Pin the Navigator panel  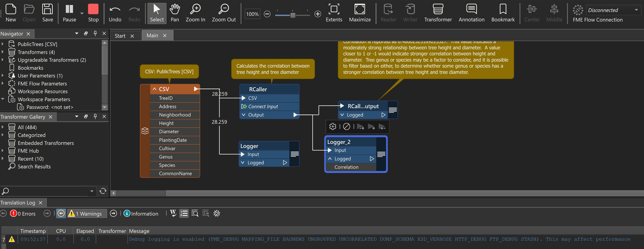click(x=95, y=33)
